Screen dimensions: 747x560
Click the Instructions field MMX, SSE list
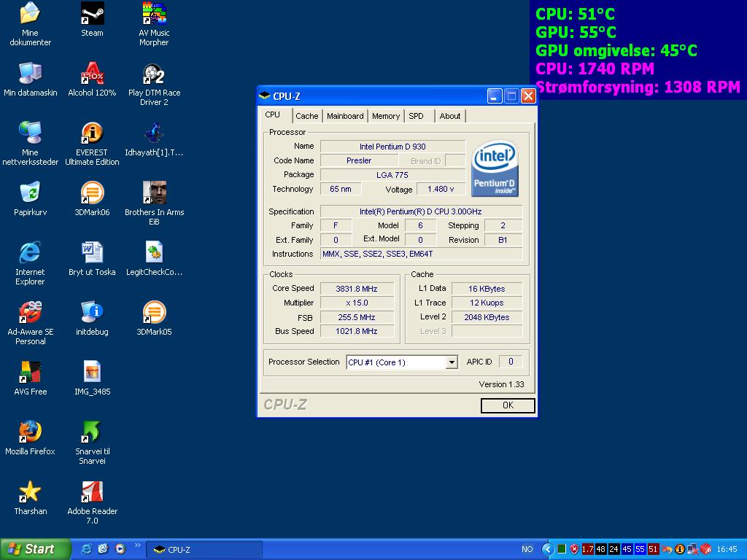pos(421,254)
